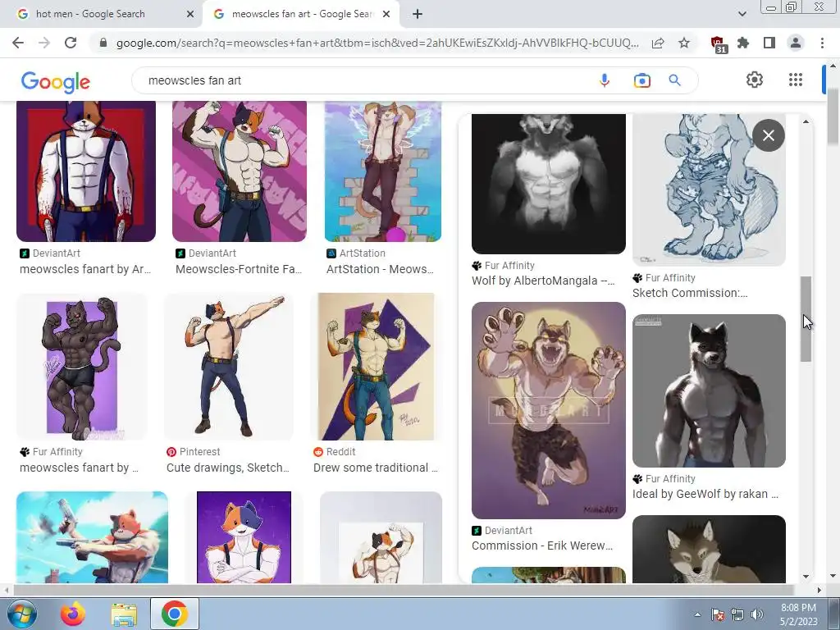Screen dimensions: 840x630
Task: Select dark cat on purple background thumbnail
Action: [x=82, y=367]
